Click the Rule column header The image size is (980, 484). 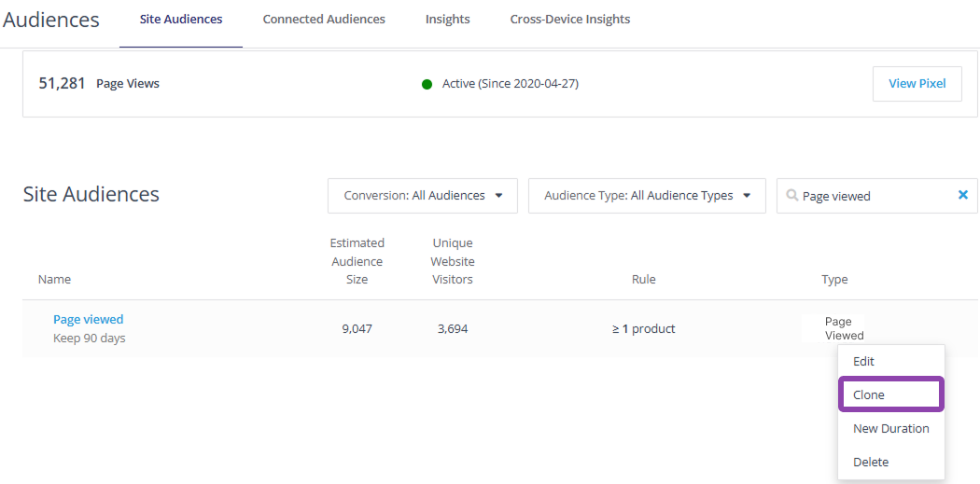(643, 279)
